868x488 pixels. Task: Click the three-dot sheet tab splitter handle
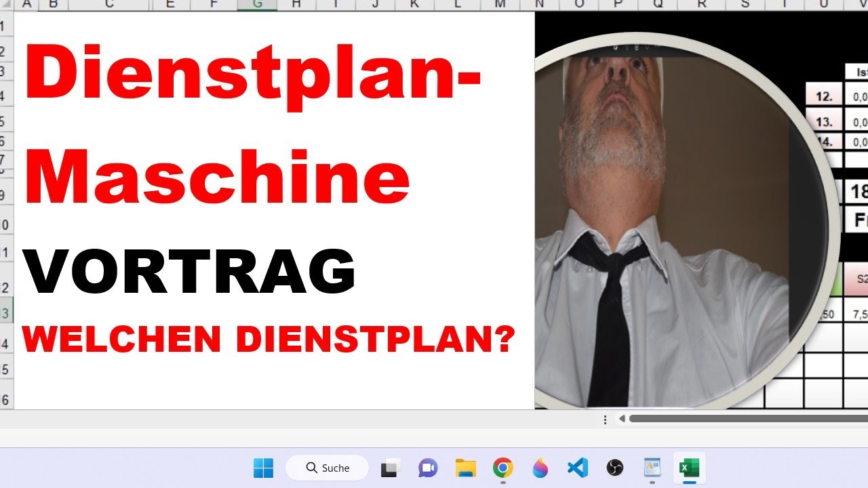(x=605, y=420)
